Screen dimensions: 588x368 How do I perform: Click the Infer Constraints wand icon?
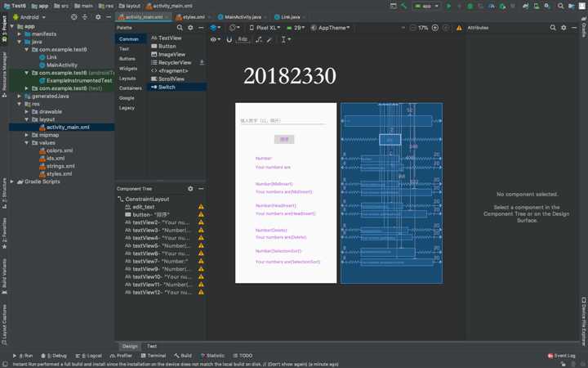[x=269, y=39]
